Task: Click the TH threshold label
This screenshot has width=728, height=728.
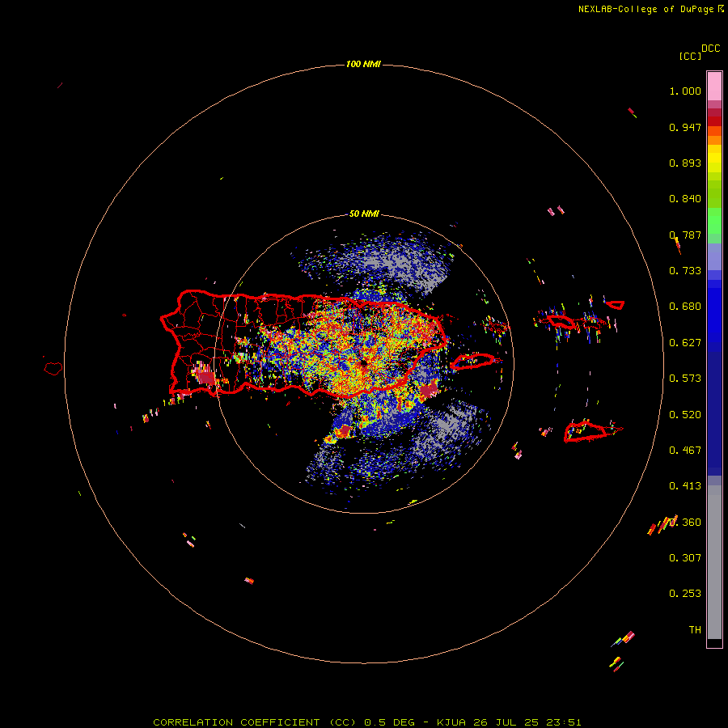Action: [695, 630]
